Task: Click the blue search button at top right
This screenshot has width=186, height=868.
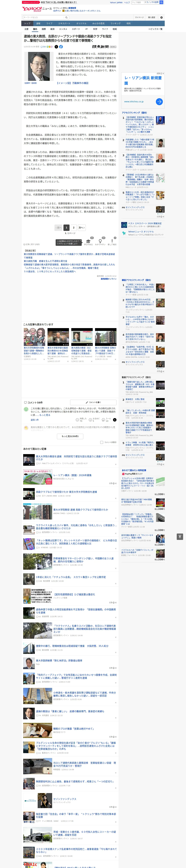Action: (x=161, y=2)
